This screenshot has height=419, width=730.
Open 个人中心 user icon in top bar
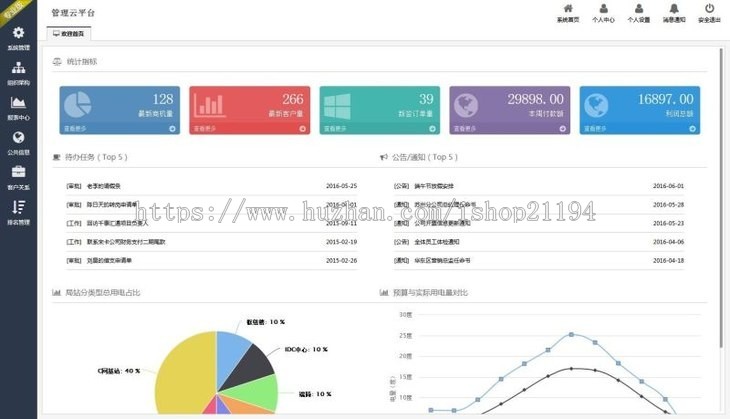click(x=603, y=8)
